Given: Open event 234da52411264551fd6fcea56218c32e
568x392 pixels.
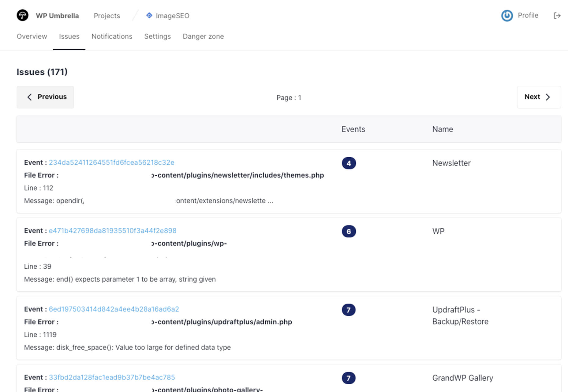Looking at the screenshot, I should [111, 162].
